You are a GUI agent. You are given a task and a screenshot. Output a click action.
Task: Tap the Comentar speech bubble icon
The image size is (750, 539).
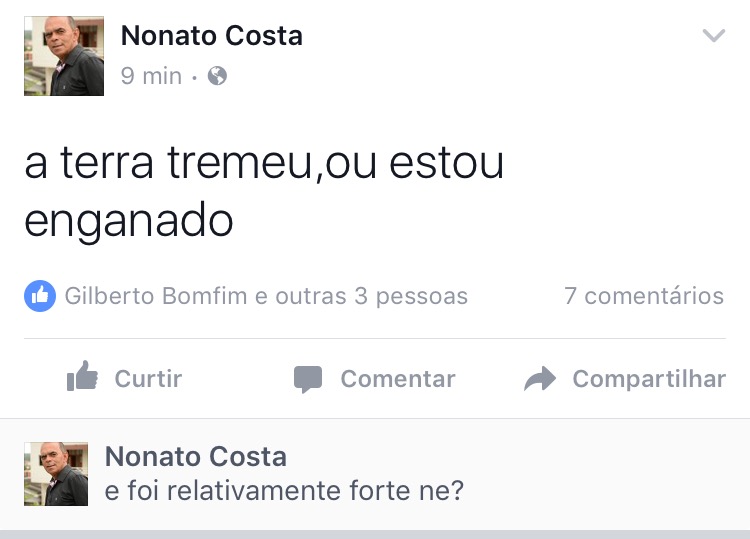(308, 379)
